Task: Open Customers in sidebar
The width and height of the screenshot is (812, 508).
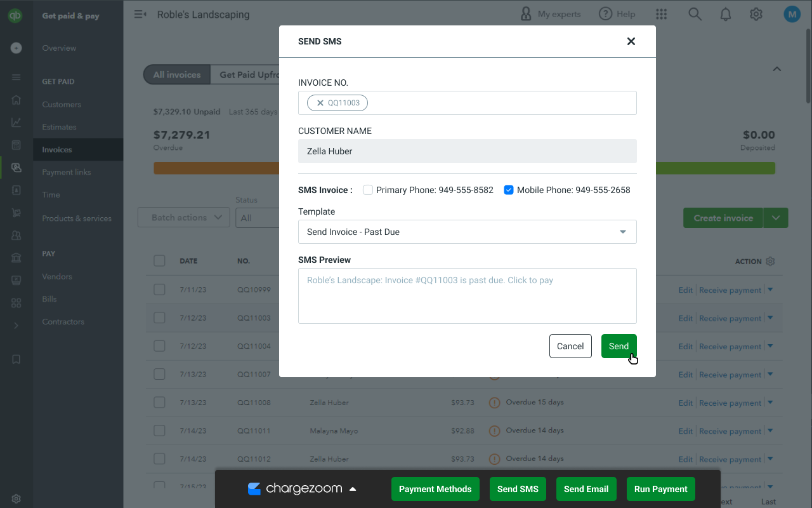Action: [62, 104]
